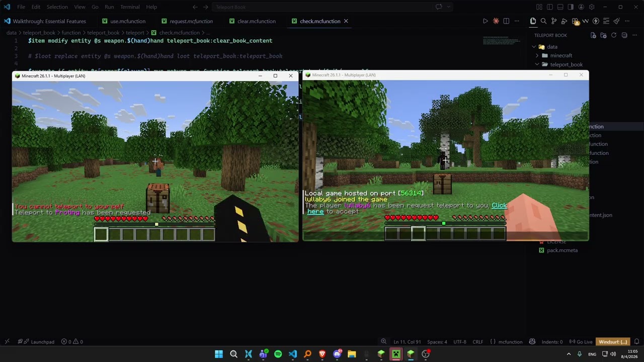Open the Search view icon

543,21
